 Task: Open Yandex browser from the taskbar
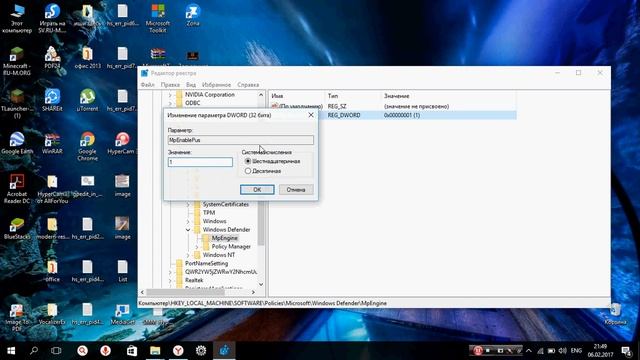pyautogui.click(x=178, y=351)
